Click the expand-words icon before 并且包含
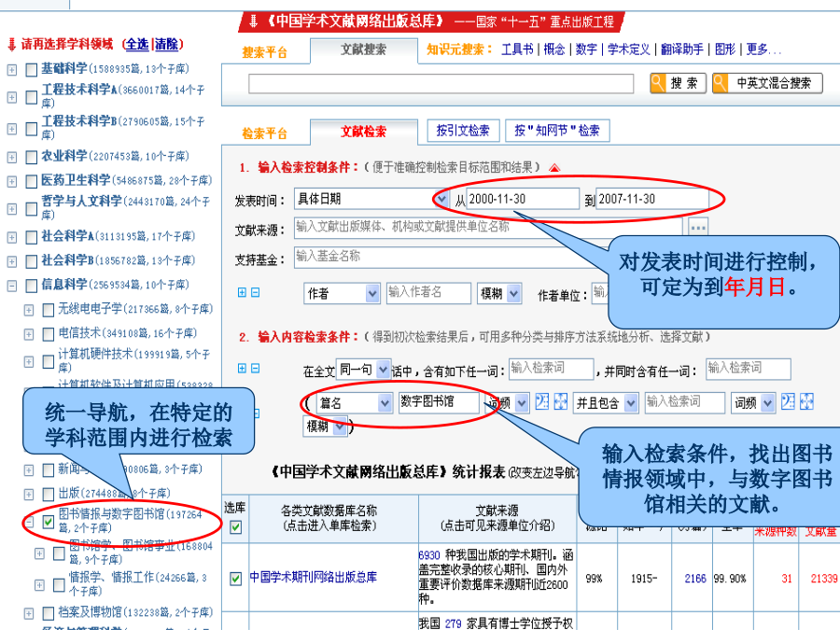 point(560,401)
